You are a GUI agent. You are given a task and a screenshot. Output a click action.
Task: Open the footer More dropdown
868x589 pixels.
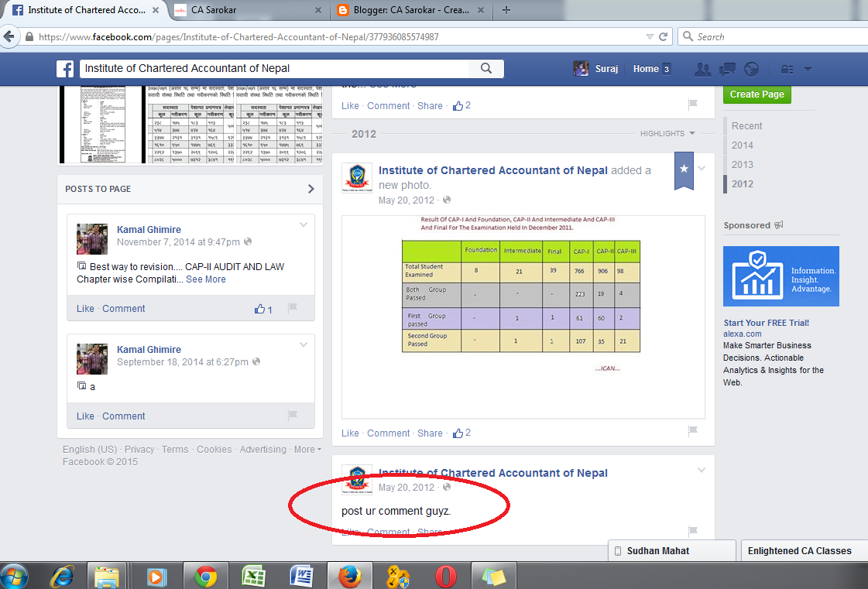click(x=307, y=450)
